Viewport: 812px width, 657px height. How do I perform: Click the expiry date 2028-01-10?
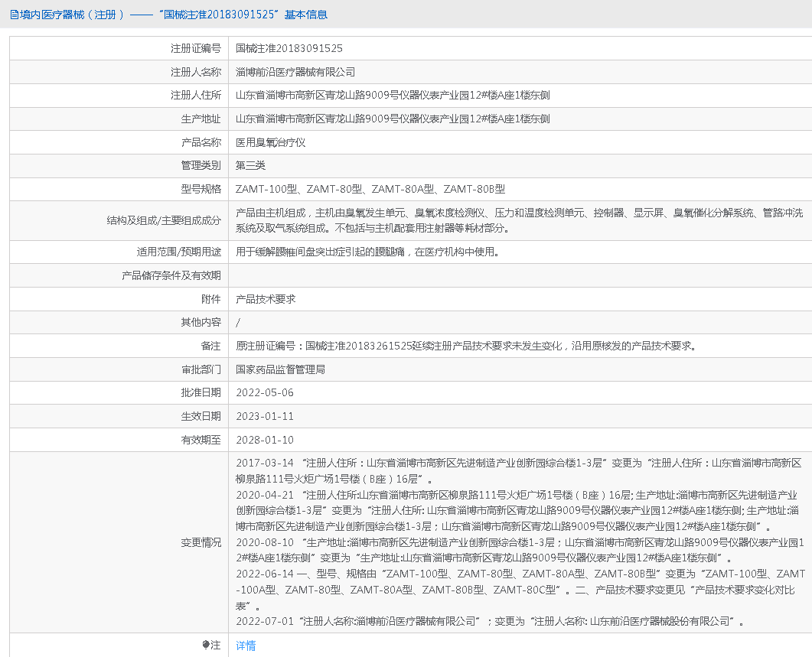click(x=264, y=440)
